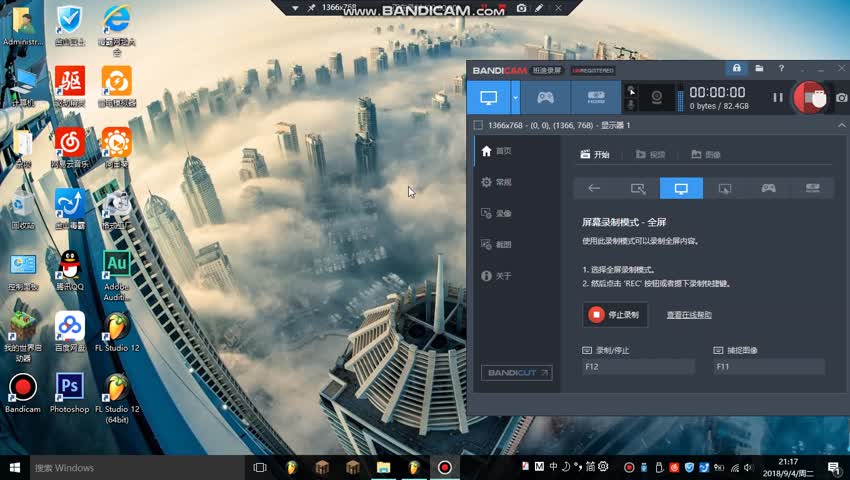Click the back arrow mode icon
This screenshot has width=850, height=480.
point(594,188)
